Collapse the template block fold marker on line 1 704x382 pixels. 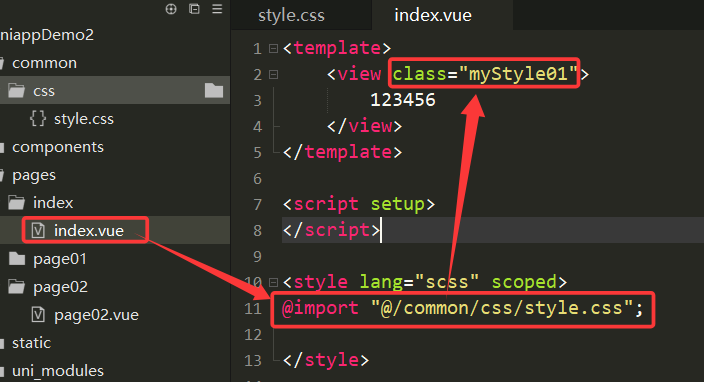pos(273,48)
